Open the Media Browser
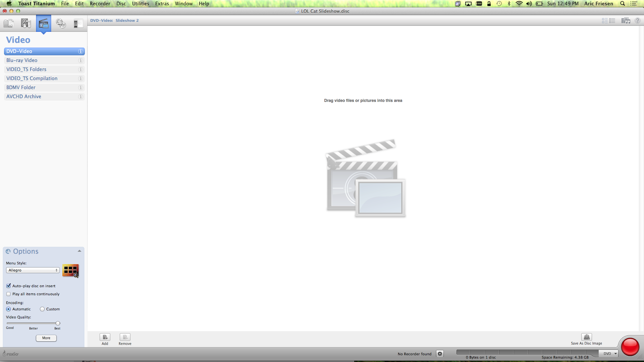 click(x=625, y=21)
